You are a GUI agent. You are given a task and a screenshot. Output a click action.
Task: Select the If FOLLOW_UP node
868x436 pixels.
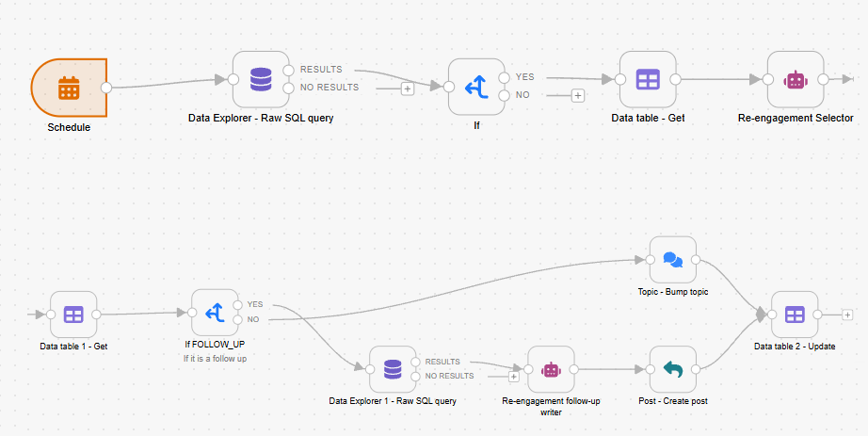[x=216, y=313]
